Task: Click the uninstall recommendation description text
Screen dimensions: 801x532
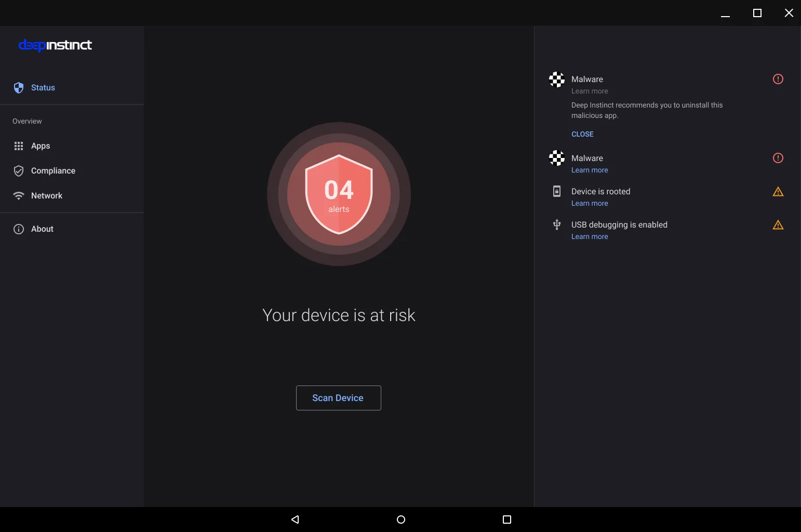Action: 647,110
